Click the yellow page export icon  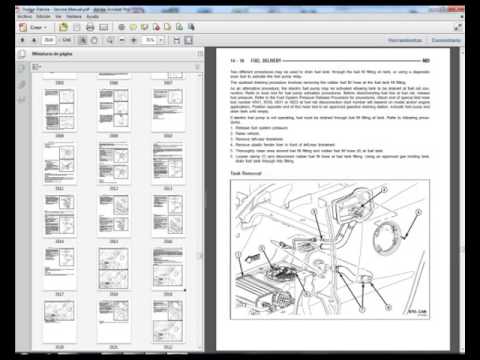pos(167,27)
